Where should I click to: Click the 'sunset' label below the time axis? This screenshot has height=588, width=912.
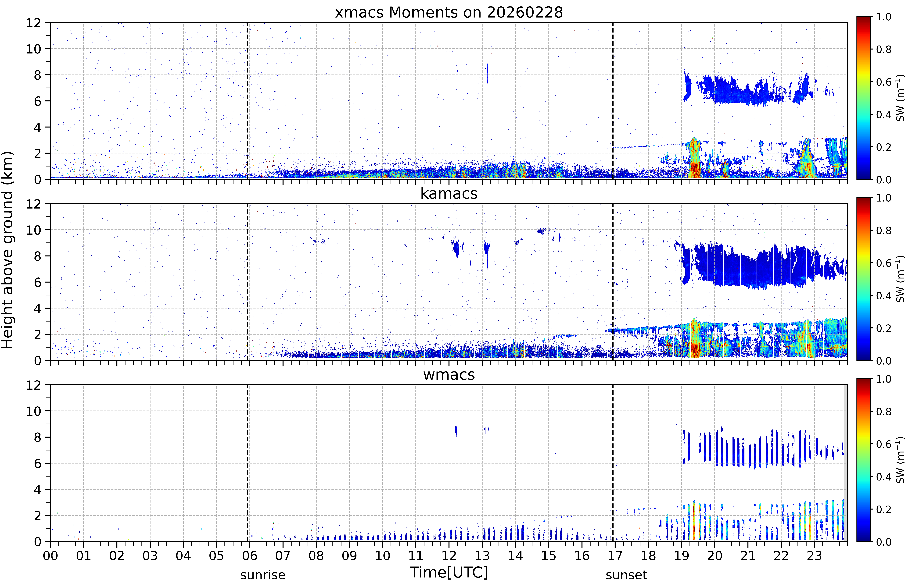tap(626, 575)
